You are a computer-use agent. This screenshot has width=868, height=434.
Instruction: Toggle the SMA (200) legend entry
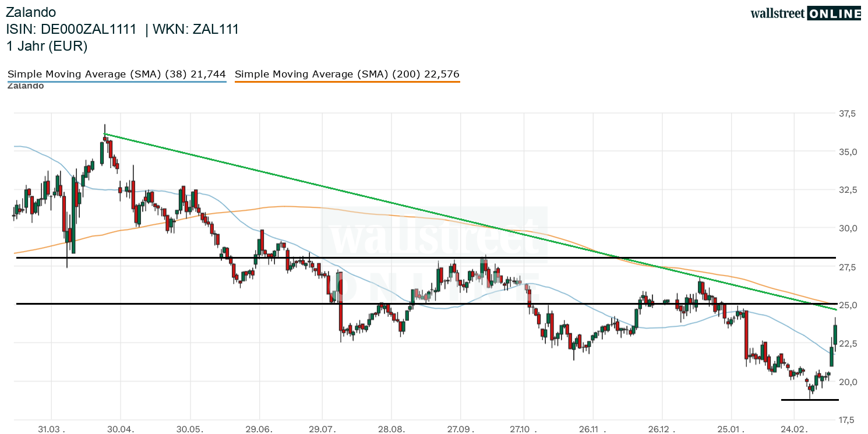click(x=347, y=74)
